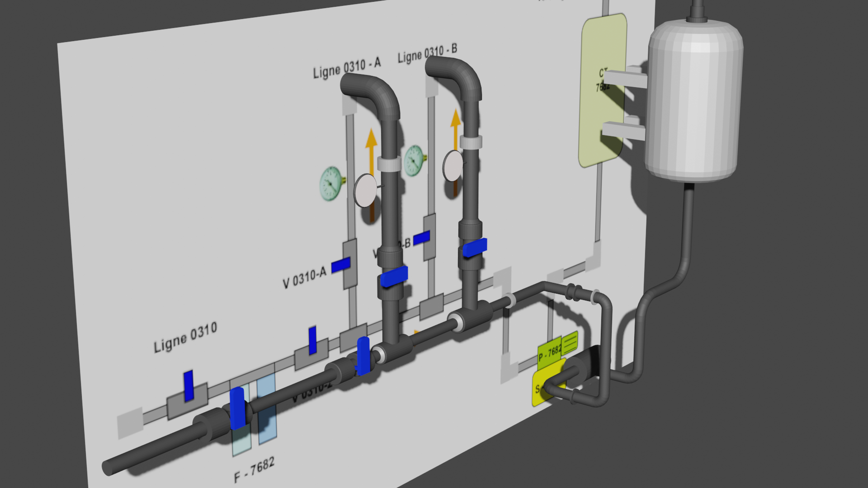This screenshot has width=868, height=488.
Task: Toggle the blue 3D valve handle on line A riser
Action: pos(394,276)
